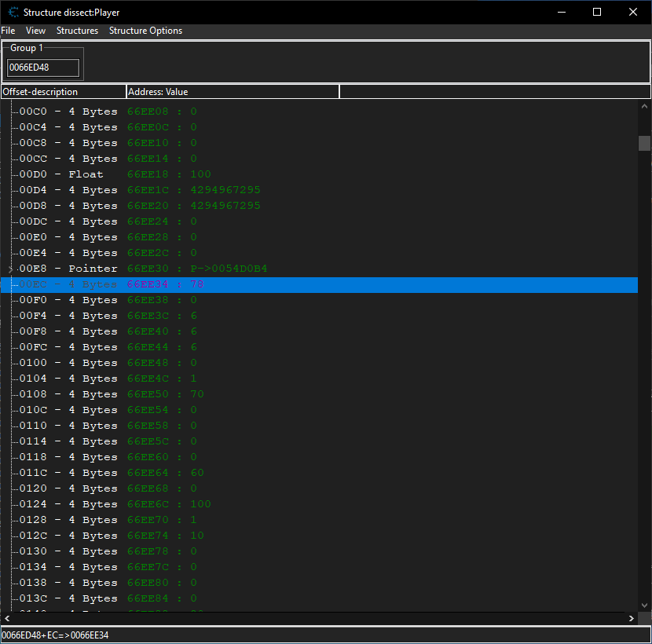Open the View menu

tap(35, 31)
